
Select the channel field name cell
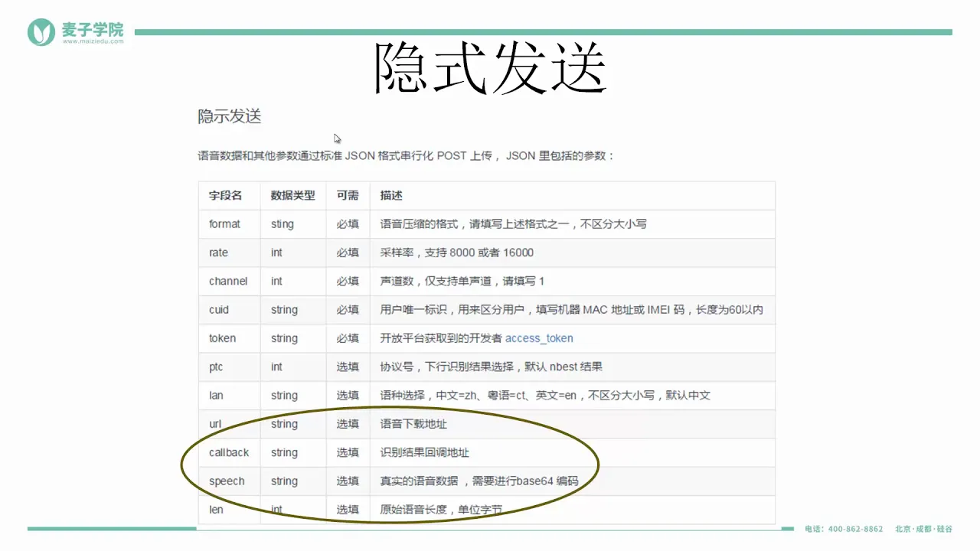pos(228,281)
